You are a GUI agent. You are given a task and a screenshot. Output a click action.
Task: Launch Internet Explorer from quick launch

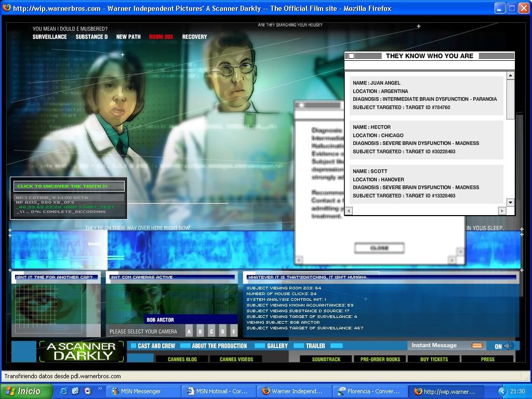point(63,391)
